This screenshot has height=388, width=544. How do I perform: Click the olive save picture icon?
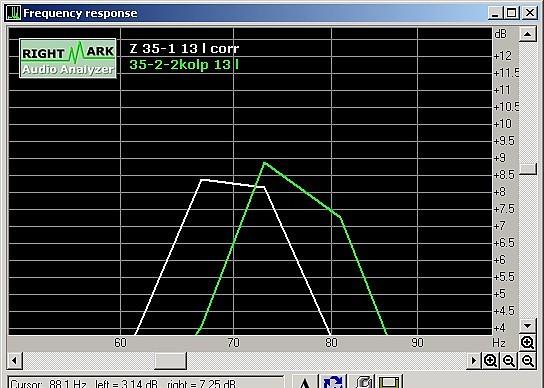point(389,381)
